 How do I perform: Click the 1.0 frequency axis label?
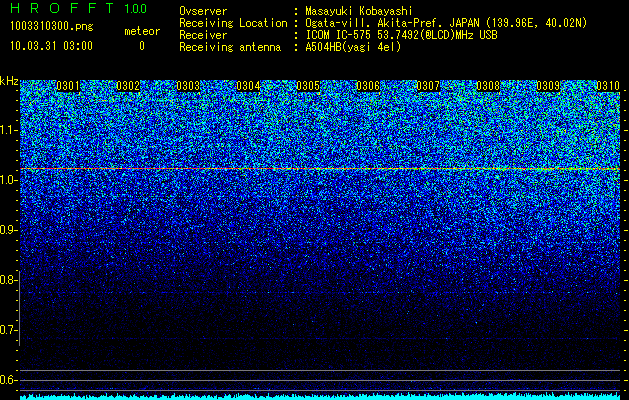tap(8, 181)
